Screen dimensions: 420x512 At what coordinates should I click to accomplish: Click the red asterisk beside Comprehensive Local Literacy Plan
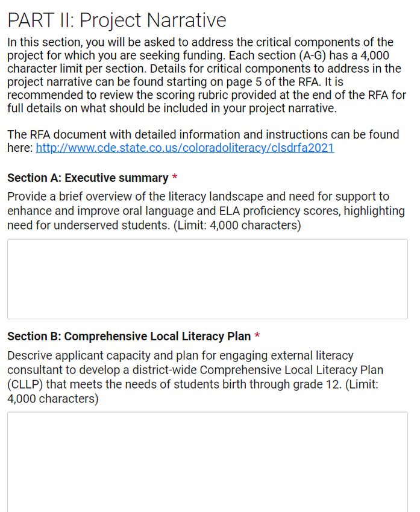click(257, 336)
